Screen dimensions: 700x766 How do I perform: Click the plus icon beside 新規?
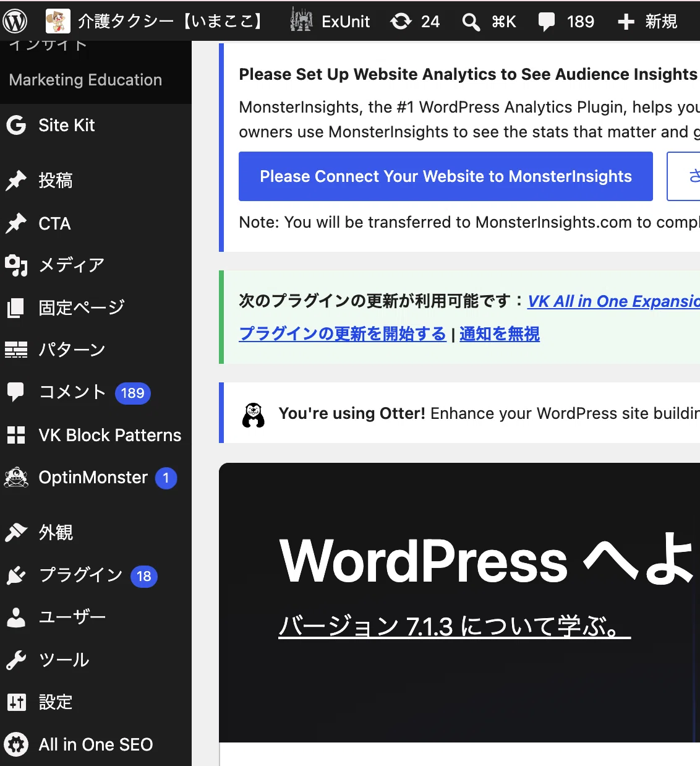click(x=626, y=22)
